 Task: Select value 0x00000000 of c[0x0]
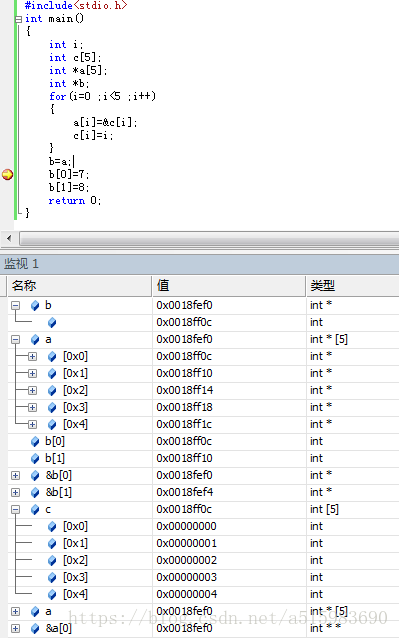point(186,527)
